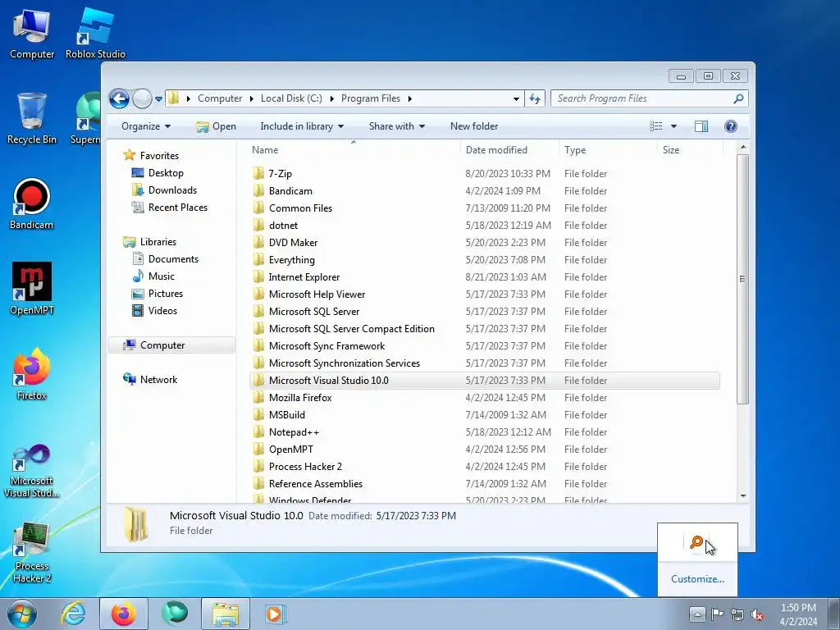Open the Start menu orb
Image resolution: width=840 pixels, height=630 pixels.
click(x=22, y=614)
